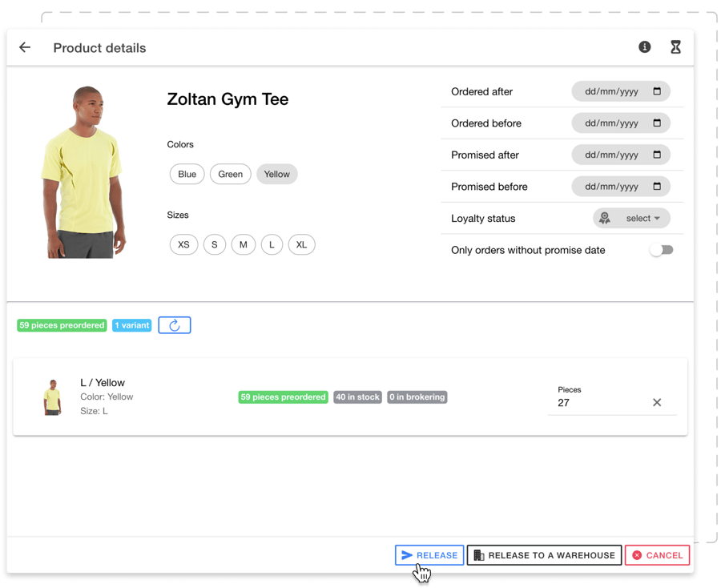The image size is (721, 588).
Task: Click the Ordered before date field
Action: (x=621, y=123)
